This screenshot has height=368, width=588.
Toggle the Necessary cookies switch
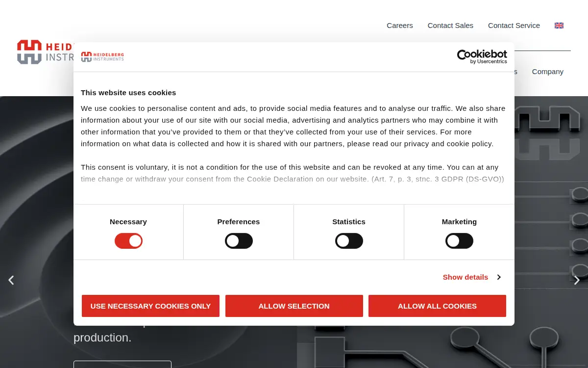(x=128, y=241)
